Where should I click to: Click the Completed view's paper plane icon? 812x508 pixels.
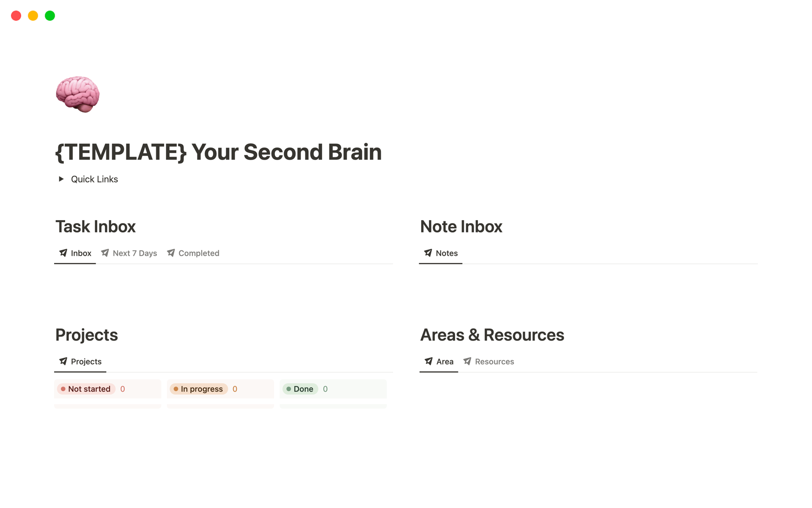(171, 253)
